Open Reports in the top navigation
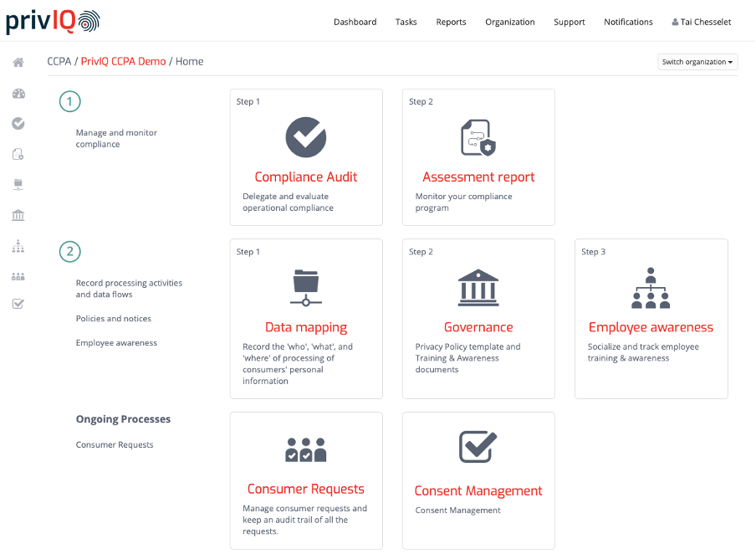 pyautogui.click(x=452, y=23)
